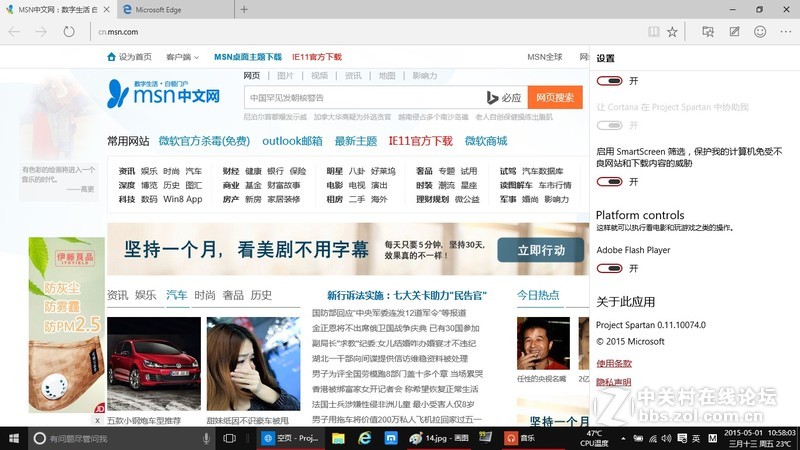The width and height of the screenshot is (800, 450).
Task: Select 娱乐 news tab
Action: click(145, 295)
